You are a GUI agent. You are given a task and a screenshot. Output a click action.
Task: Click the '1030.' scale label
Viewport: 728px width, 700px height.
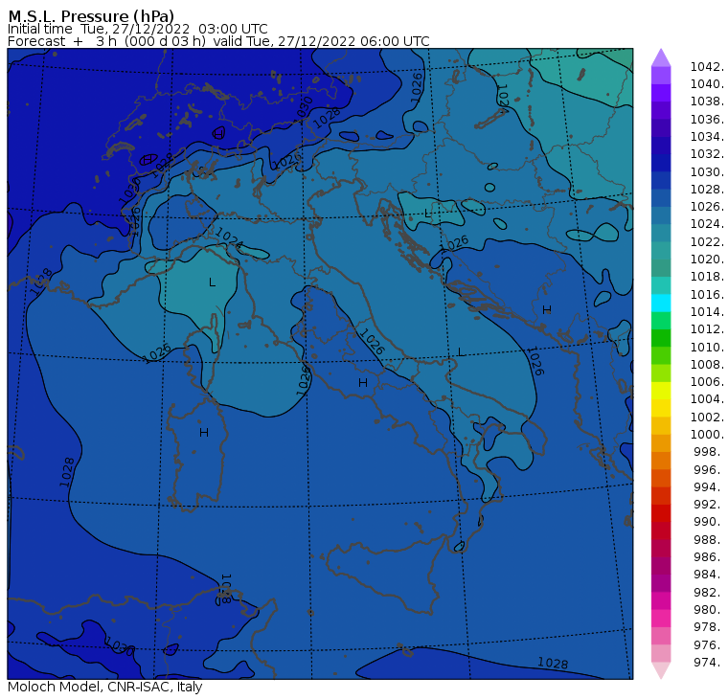click(707, 171)
